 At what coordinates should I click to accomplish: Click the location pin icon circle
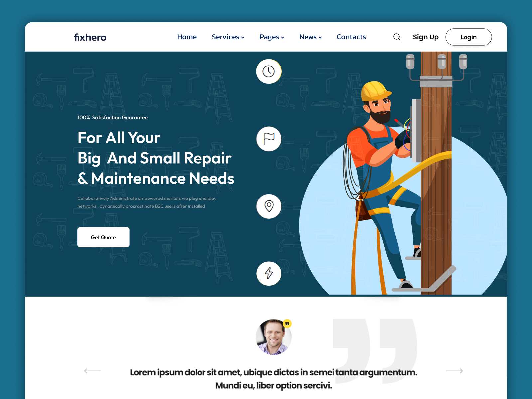(x=269, y=206)
